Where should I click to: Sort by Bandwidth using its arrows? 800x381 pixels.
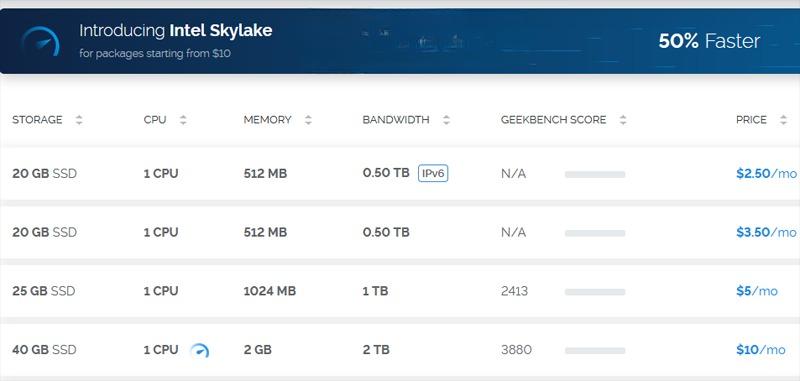point(446,120)
